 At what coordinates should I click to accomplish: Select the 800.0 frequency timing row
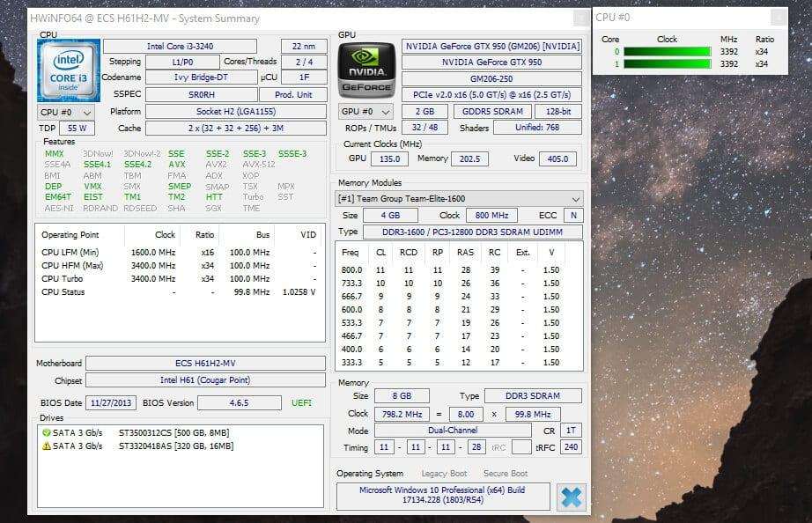(451, 270)
